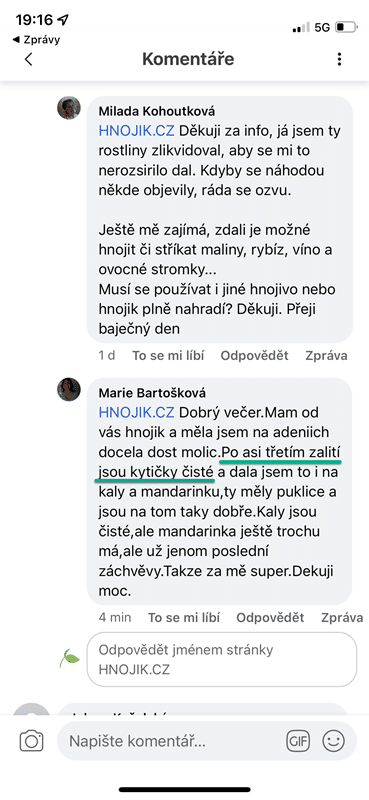This screenshot has width=369, height=800.
Task: Open HNOJIK.CZ mention in Marie's comment
Action: click(x=137, y=412)
